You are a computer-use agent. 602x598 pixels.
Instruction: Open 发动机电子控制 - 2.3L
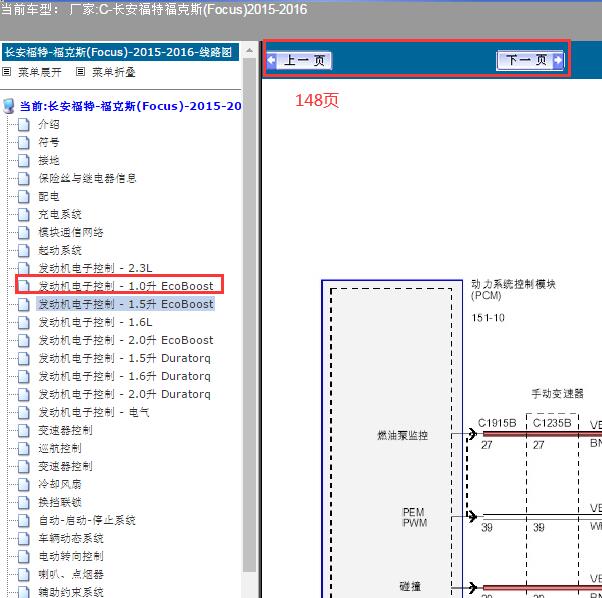(95, 268)
